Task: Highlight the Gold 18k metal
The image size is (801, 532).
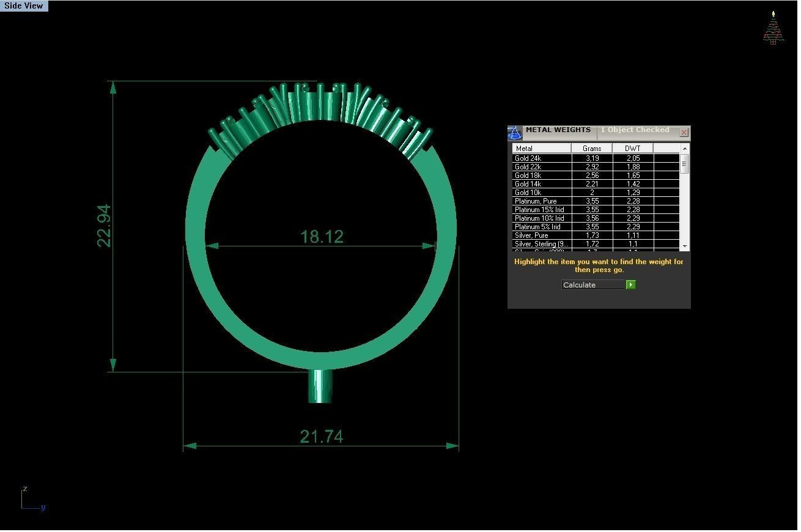Action: coord(596,175)
